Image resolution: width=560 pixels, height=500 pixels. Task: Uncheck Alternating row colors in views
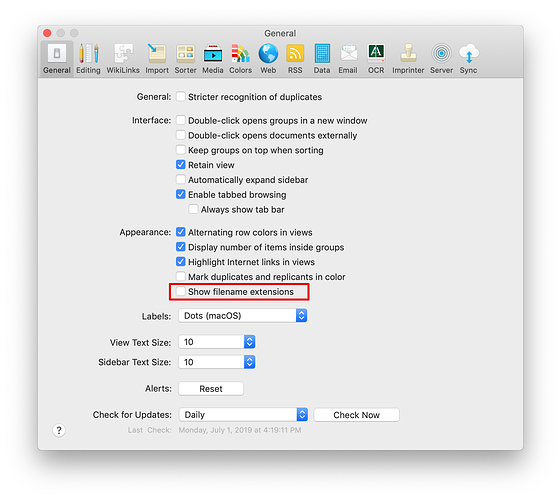tap(181, 232)
